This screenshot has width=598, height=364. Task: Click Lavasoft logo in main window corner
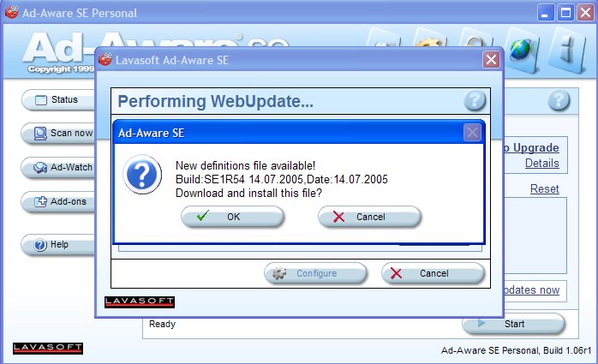(x=48, y=348)
